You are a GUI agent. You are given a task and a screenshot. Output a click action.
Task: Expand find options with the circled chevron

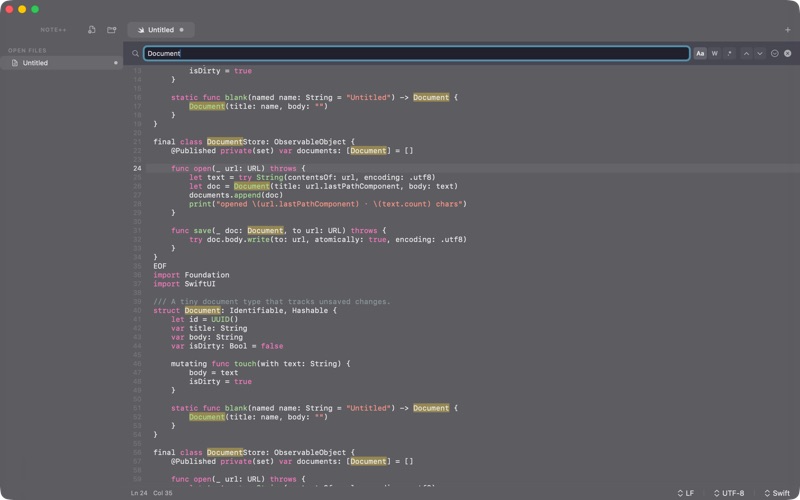(x=774, y=54)
